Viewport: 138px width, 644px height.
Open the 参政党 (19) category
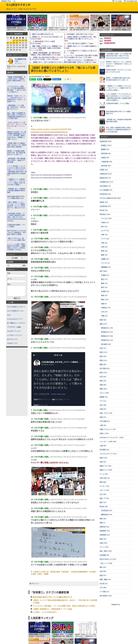tap(104, 202)
